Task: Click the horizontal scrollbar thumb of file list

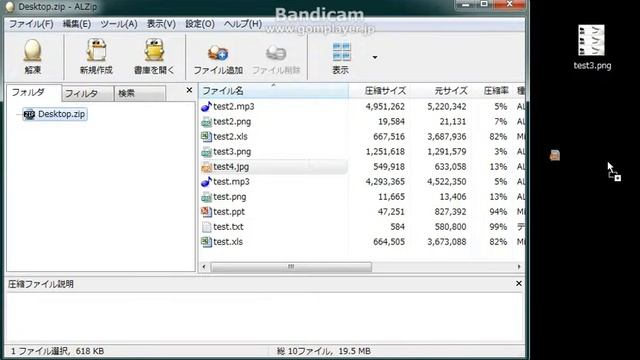Action: (291, 267)
